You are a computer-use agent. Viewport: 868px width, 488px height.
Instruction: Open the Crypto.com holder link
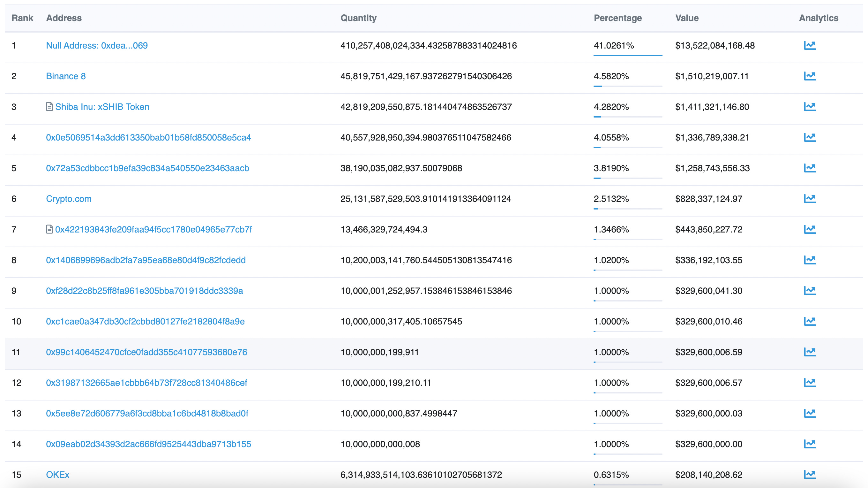pos(69,199)
